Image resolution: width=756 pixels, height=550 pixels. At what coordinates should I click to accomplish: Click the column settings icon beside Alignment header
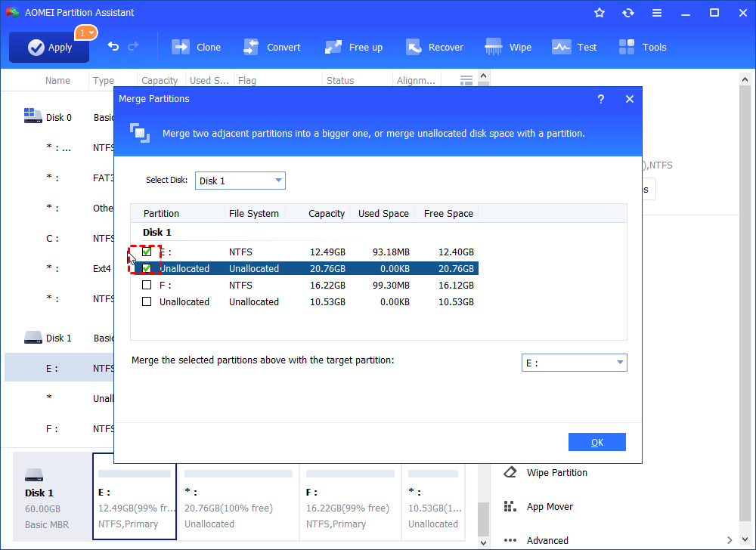pyautogui.click(x=466, y=80)
